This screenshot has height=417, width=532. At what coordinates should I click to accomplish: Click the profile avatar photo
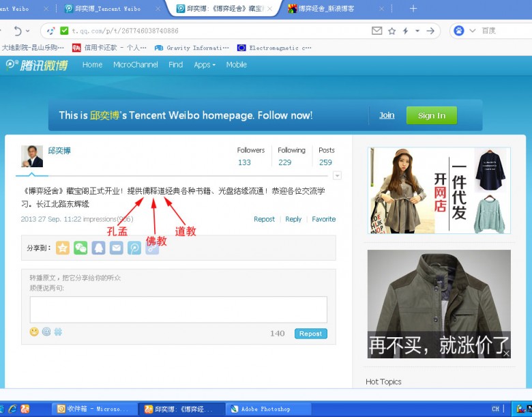pyautogui.click(x=32, y=156)
